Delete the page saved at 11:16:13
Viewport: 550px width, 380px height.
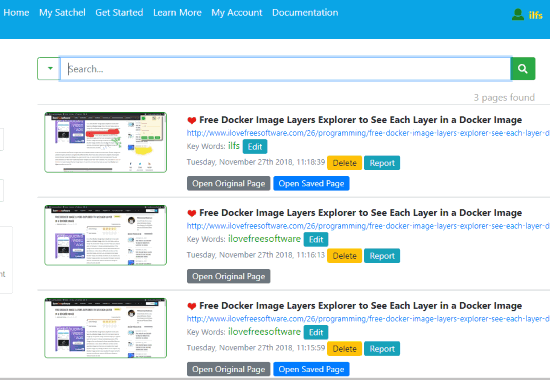pyautogui.click(x=344, y=256)
